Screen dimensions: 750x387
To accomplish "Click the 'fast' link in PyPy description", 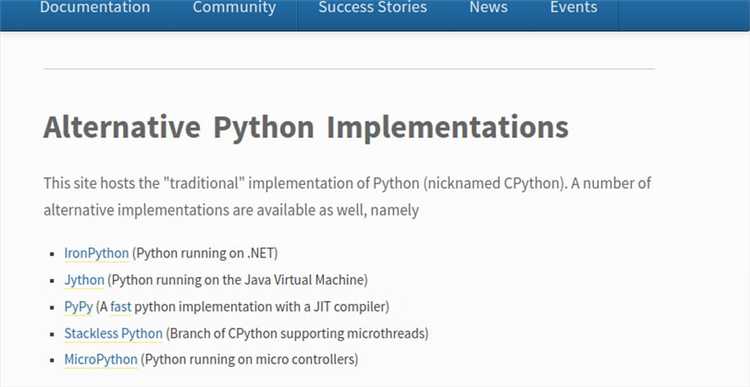I will click(x=121, y=307).
